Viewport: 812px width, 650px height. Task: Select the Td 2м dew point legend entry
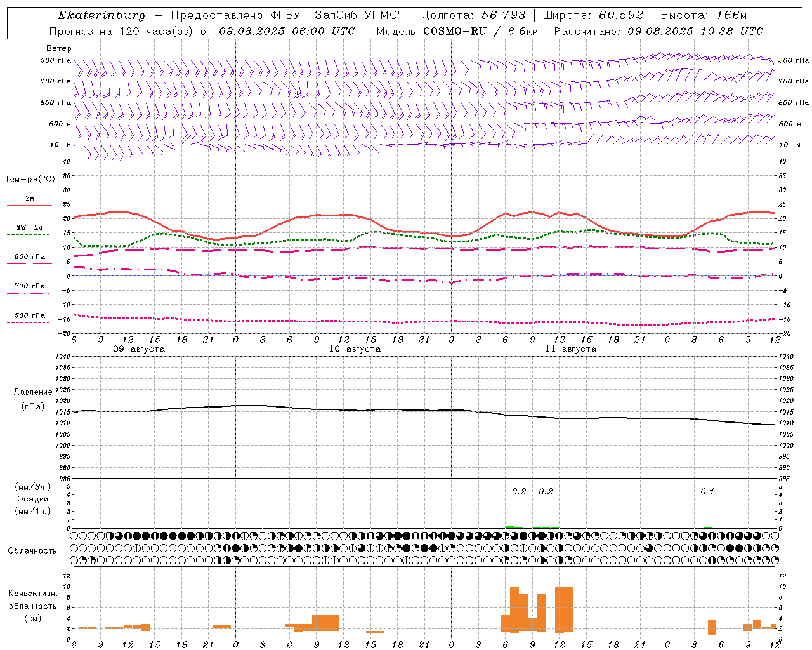point(30,227)
